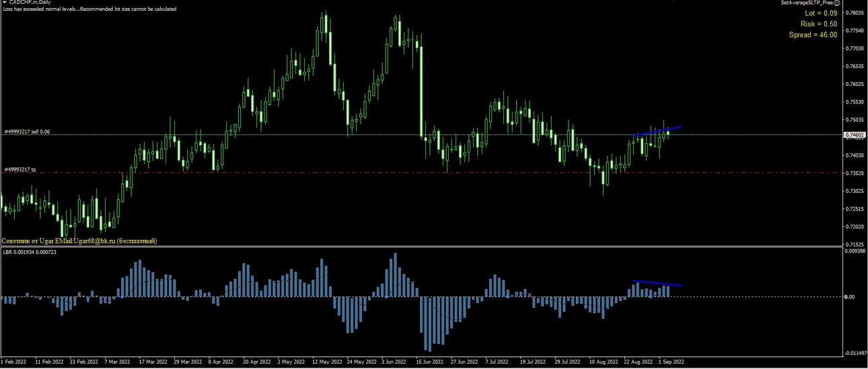Screen dimensions: 868x369
Task: Click the 'Risk = 0.50' readout
Action: 819,24
